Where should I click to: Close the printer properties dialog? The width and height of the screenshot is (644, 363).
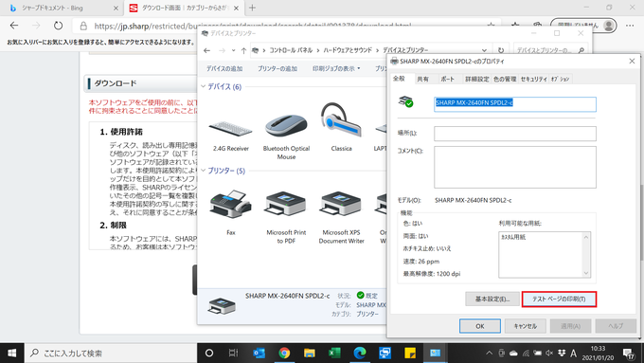(x=632, y=61)
